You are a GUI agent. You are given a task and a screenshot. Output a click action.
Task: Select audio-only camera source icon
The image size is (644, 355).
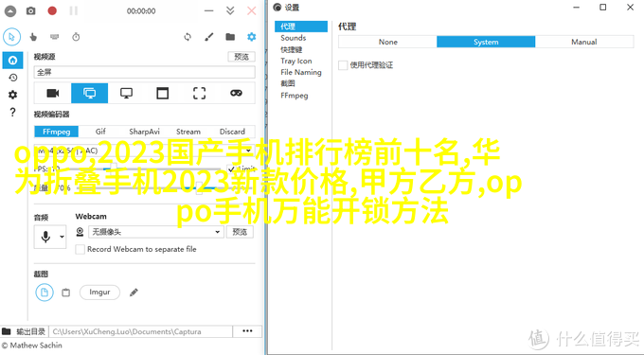click(x=53, y=93)
